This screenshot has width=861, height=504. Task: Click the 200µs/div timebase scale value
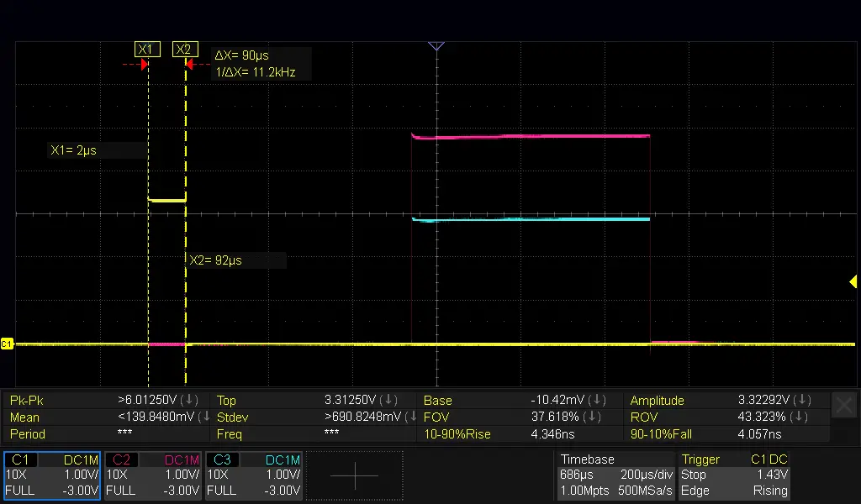(647, 475)
